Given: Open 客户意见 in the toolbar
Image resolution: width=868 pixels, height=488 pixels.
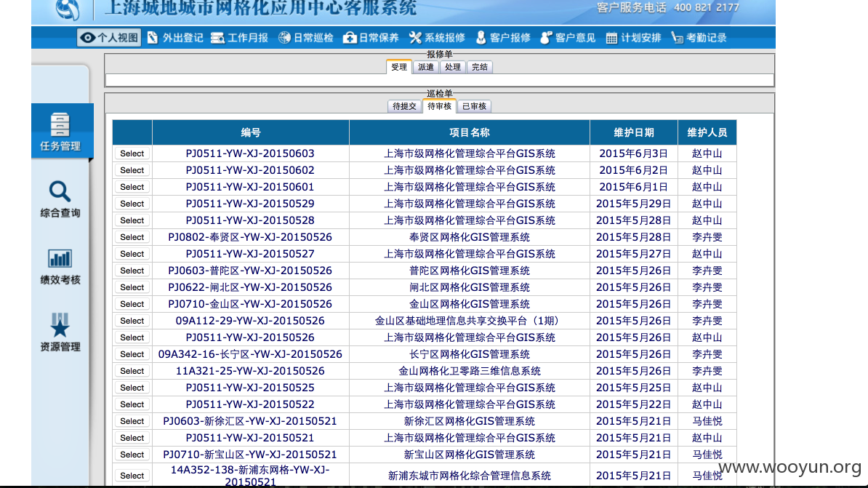Looking at the screenshot, I should pos(568,38).
